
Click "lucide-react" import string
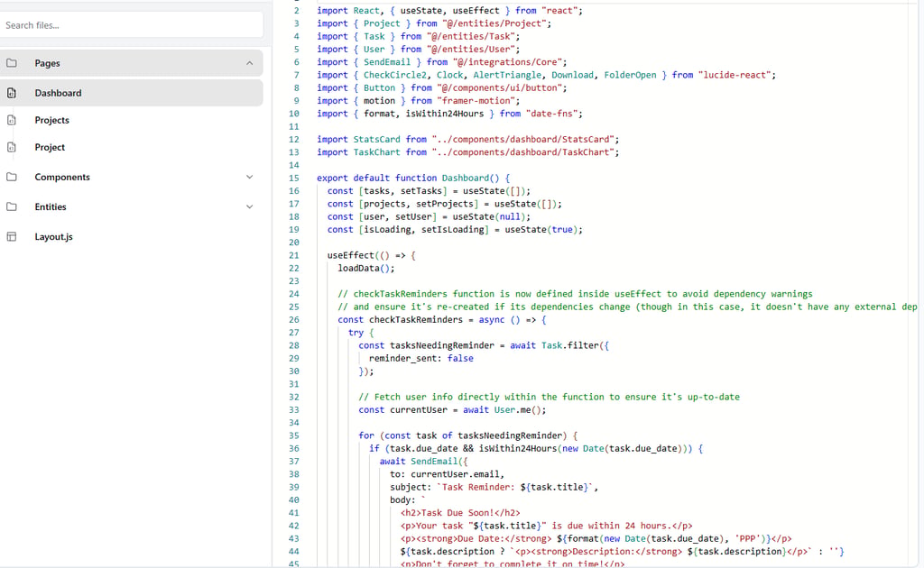click(x=735, y=76)
